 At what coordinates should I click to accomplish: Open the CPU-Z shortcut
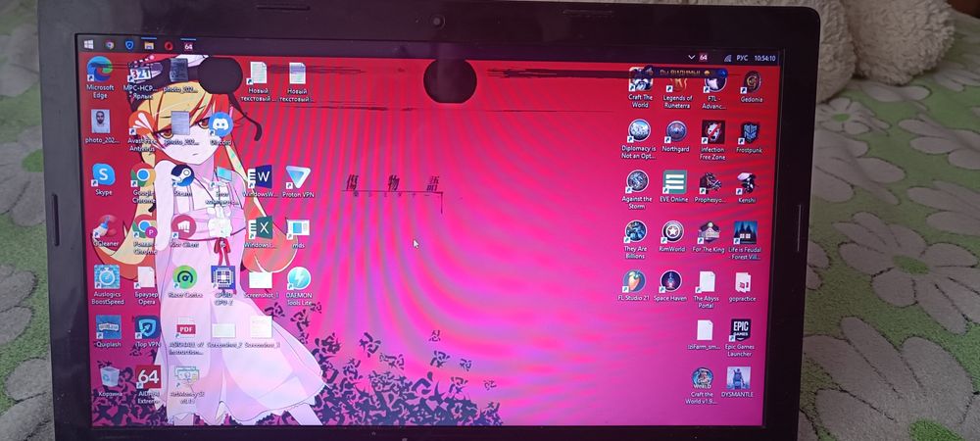pyautogui.click(x=223, y=285)
